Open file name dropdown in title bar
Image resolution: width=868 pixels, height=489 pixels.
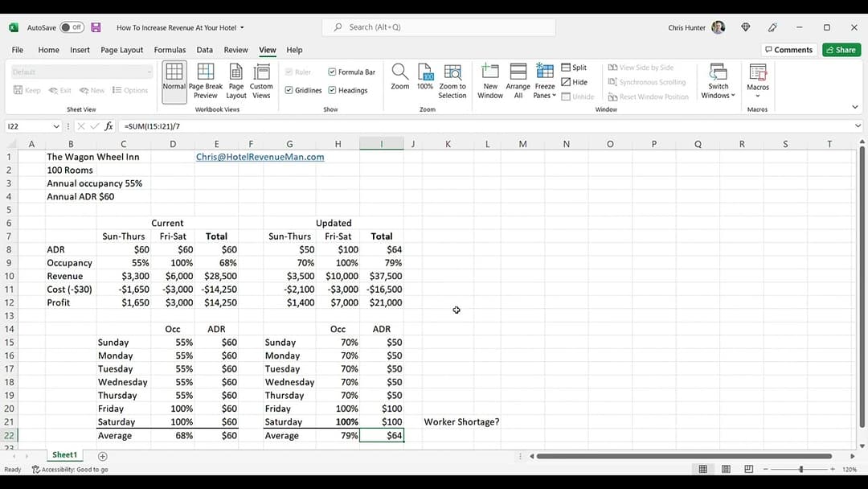coord(242,27)
